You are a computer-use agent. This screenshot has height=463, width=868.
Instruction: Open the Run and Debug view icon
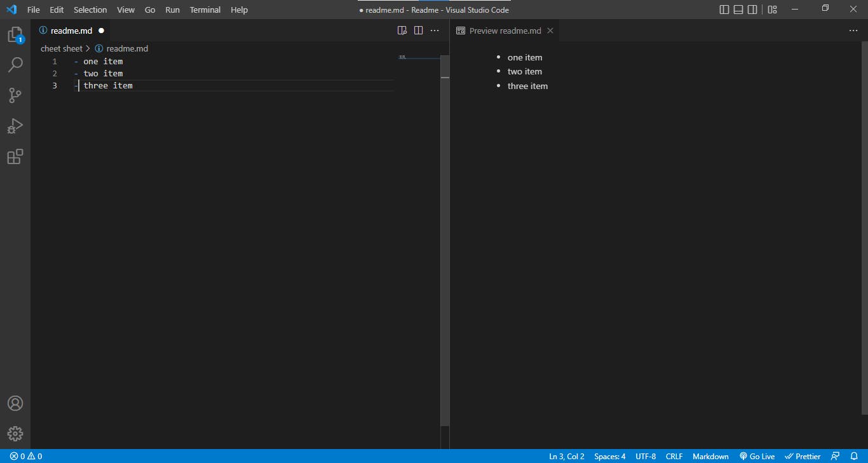15,126
